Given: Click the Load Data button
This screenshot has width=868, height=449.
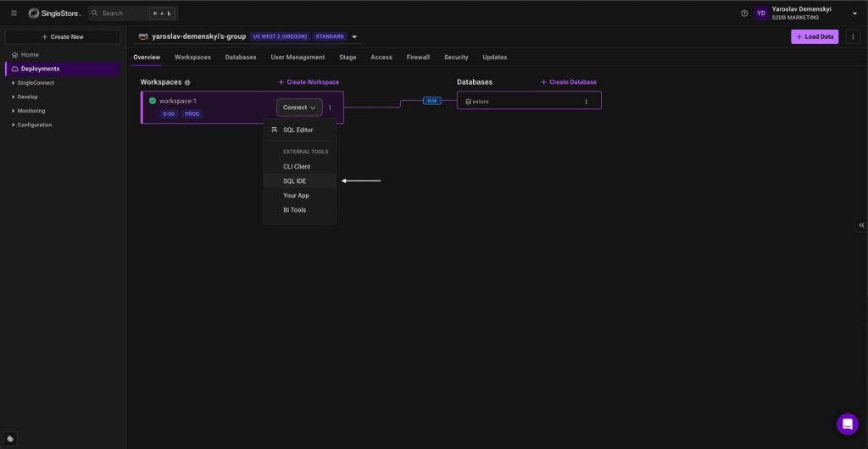Looking at the screenshot, I should 815,37.
